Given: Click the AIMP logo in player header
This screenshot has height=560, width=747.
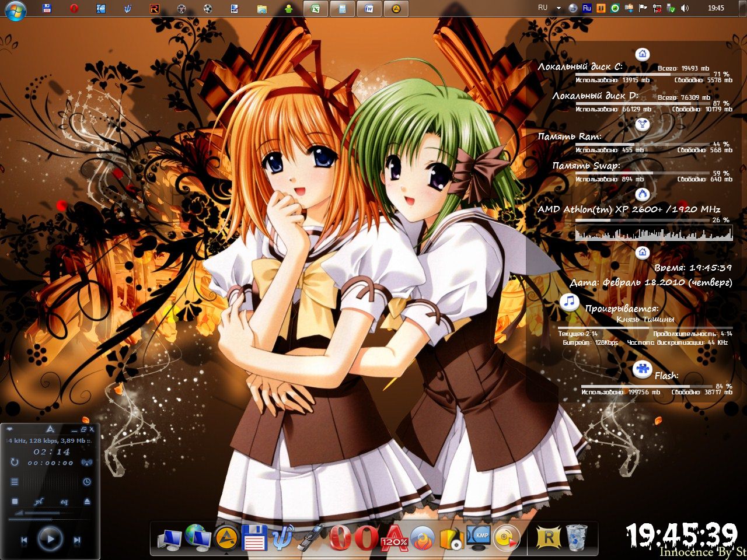Looking at the screenshot, I should (x=50, y=429).
